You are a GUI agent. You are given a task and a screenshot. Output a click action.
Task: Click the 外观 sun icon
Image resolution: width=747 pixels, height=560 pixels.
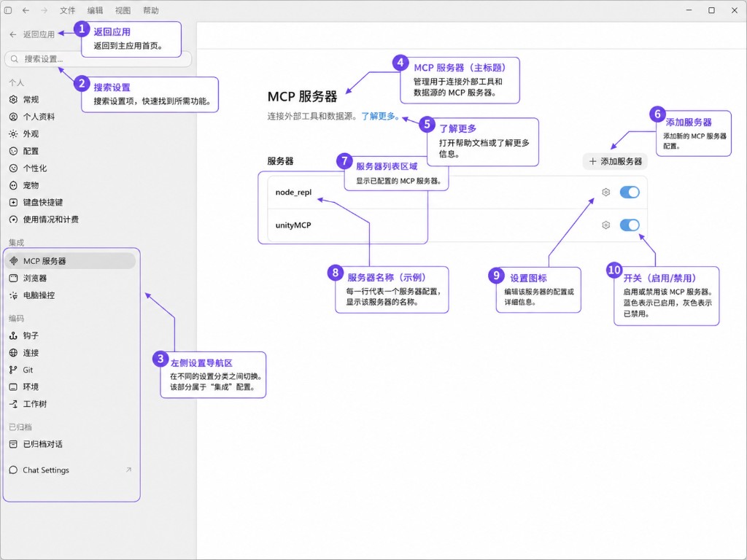pyautogui.click(x=13, y=134)
